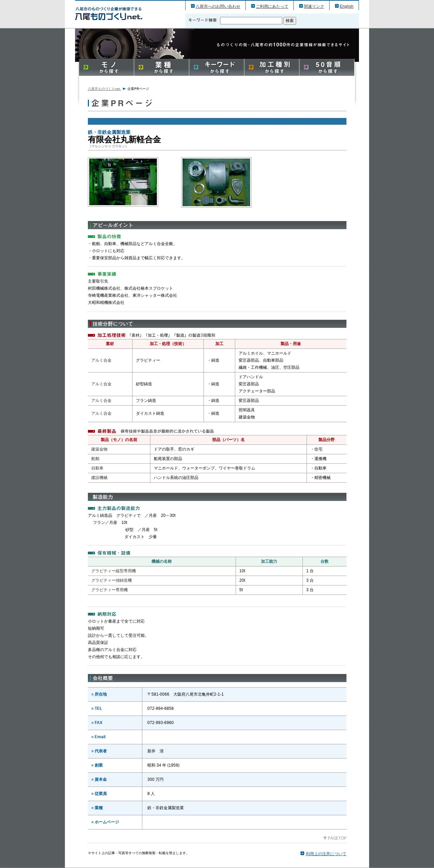This screenshot has width=434, height=868.
Task: Click the アピールポイント section header
Action: [217, 225]
